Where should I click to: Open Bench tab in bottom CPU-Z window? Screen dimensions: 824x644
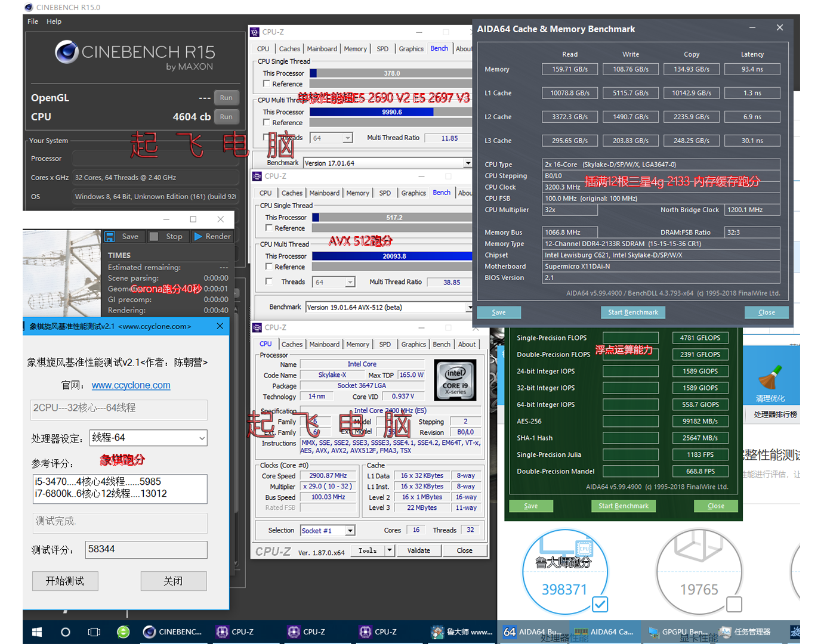tap(442, 345)
